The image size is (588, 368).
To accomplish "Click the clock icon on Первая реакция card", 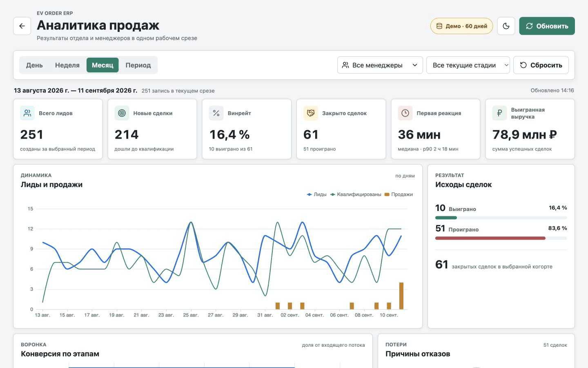I will [405, 113].
